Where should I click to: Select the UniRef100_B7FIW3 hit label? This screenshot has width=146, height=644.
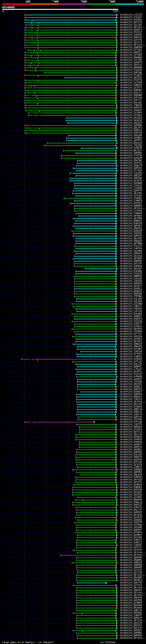coord(131,422)
